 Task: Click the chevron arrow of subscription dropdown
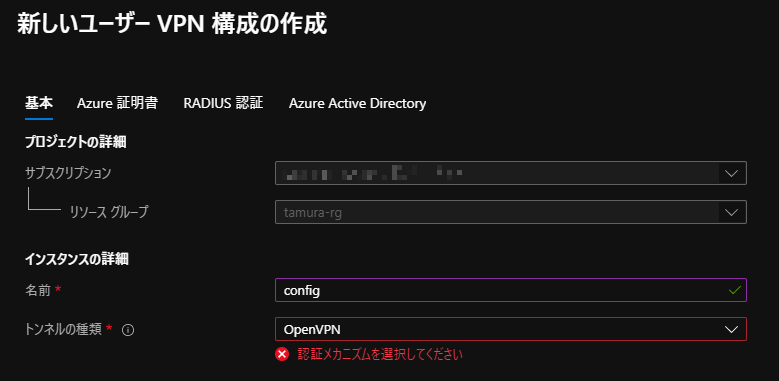click(x=731, y=173)
